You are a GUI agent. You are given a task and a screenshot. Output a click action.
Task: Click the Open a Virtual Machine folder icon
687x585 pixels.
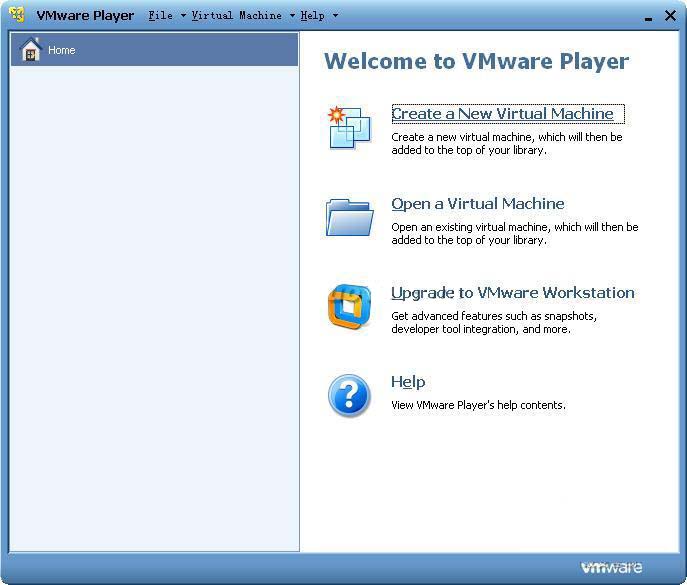(349, 217)
